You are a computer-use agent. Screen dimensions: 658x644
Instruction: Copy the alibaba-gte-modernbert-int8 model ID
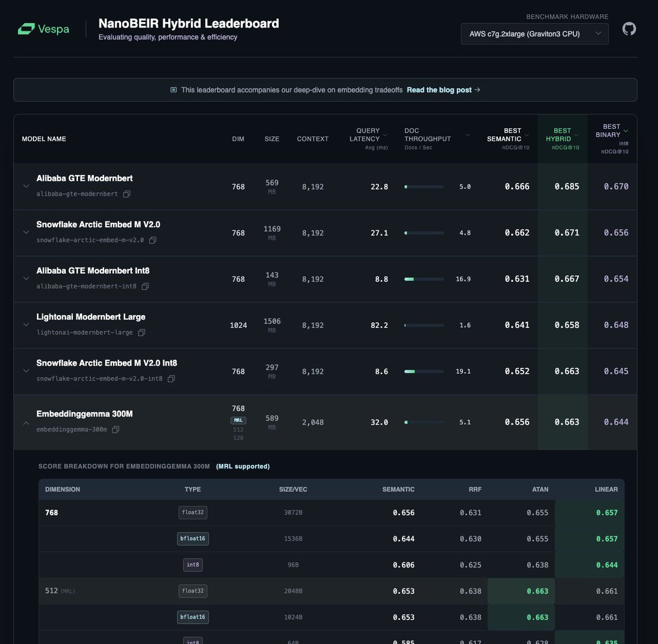click(x=145, y=286)
